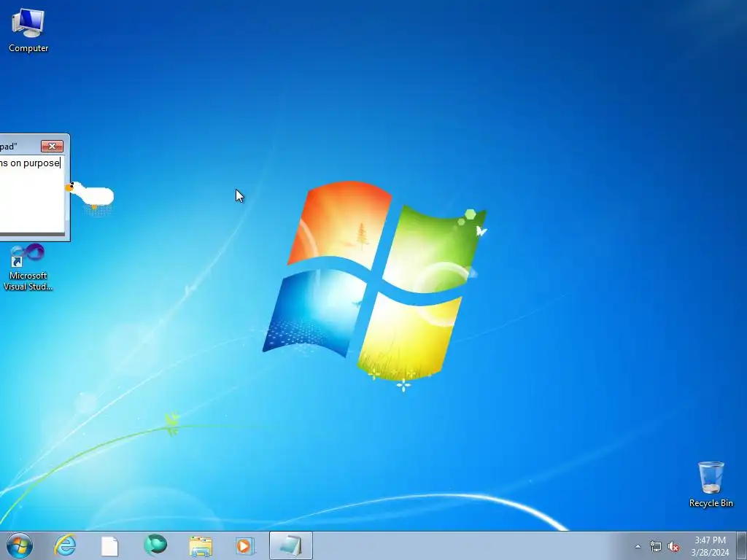The width and height of the screenshot is (747, 560).
Task: Open the clock showing 3:47 PM
Action: click(x=710, y=546)
